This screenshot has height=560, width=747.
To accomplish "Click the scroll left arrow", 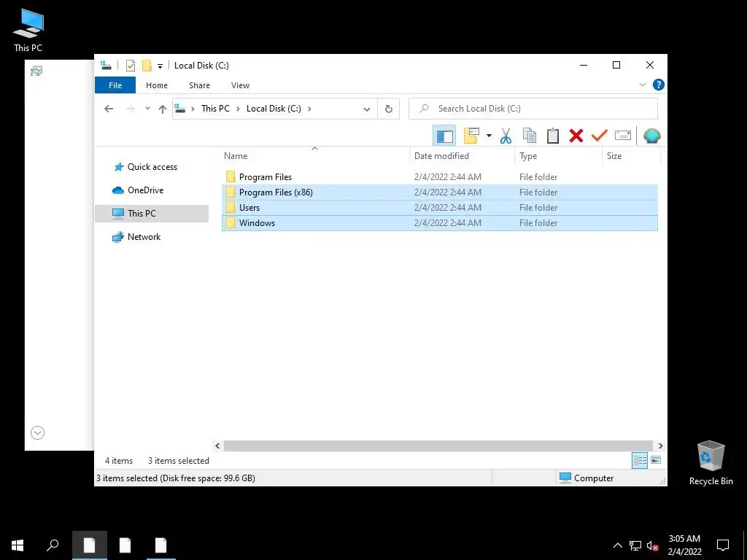I will click(x=217, y=446).
